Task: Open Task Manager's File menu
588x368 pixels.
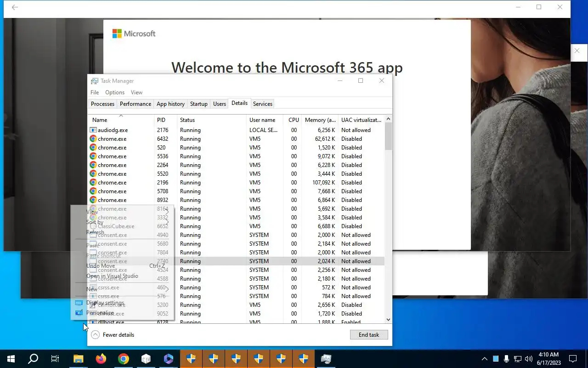Action: tap(95, 92)
